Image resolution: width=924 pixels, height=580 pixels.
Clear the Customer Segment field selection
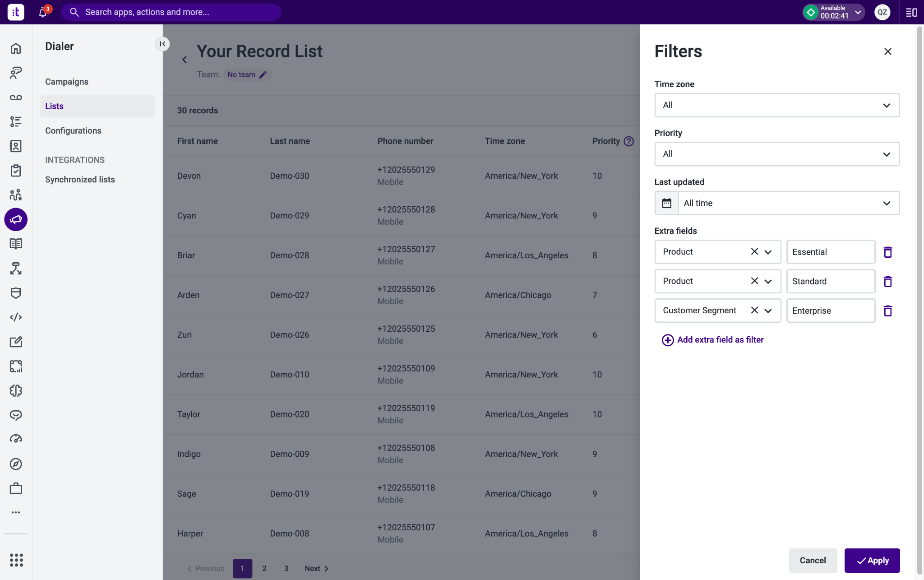point(754,310)
